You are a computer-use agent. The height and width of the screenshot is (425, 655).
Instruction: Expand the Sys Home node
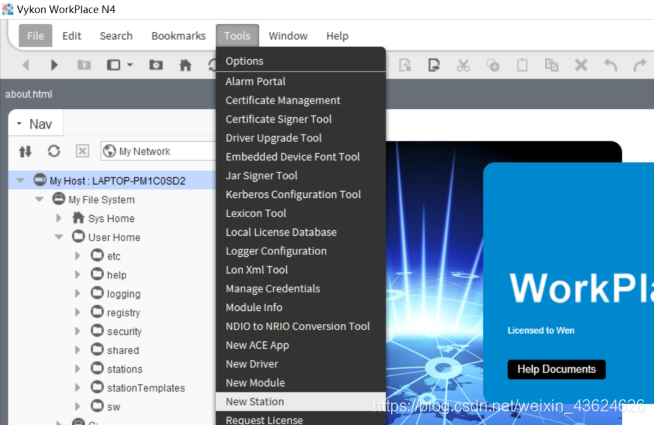[x=59, y=218]
